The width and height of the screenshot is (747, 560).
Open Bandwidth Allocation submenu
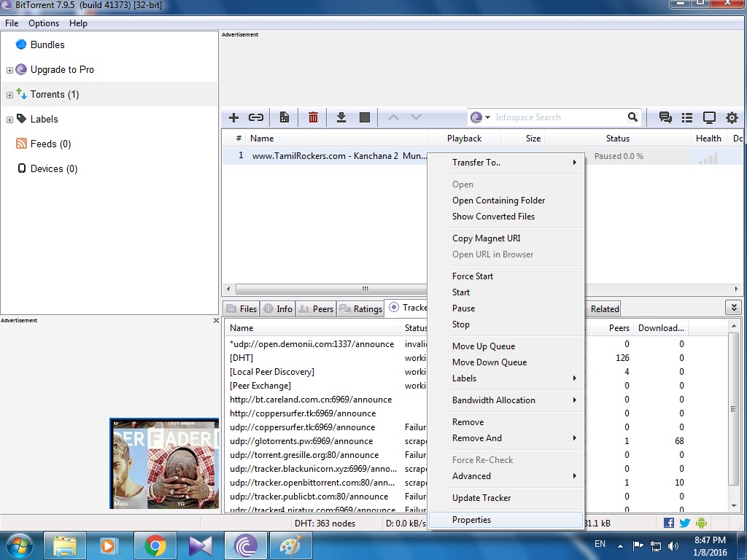[x=506, y=400]
